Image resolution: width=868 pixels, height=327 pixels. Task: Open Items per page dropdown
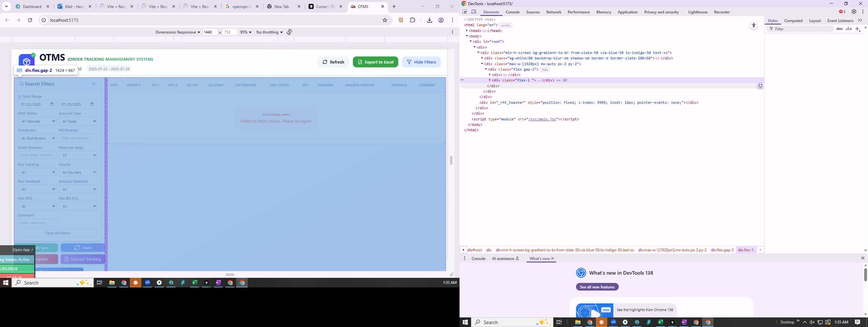(78, 155)
